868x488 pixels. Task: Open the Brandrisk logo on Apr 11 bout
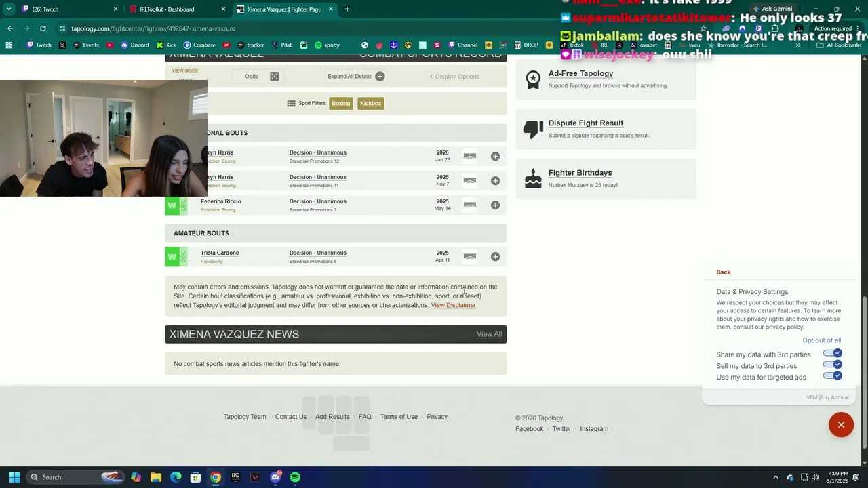pyautogui.click(x=469, y=256)
